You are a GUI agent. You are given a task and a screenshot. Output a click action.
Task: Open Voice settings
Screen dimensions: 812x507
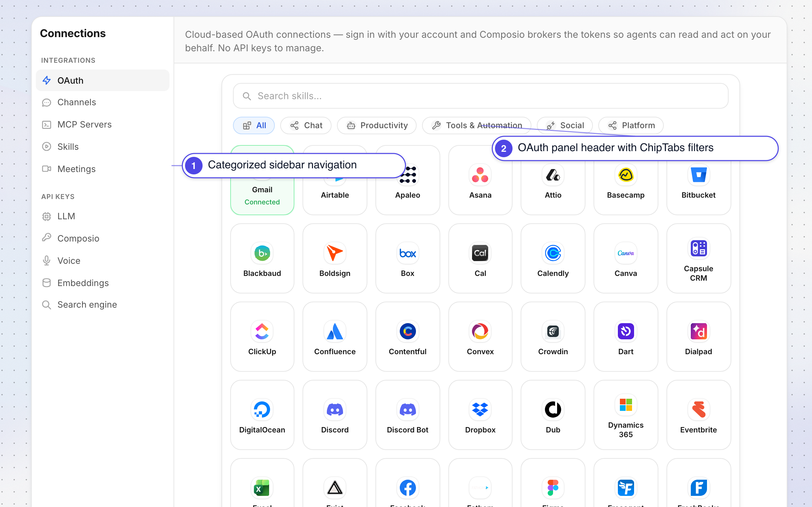point(103,261)
